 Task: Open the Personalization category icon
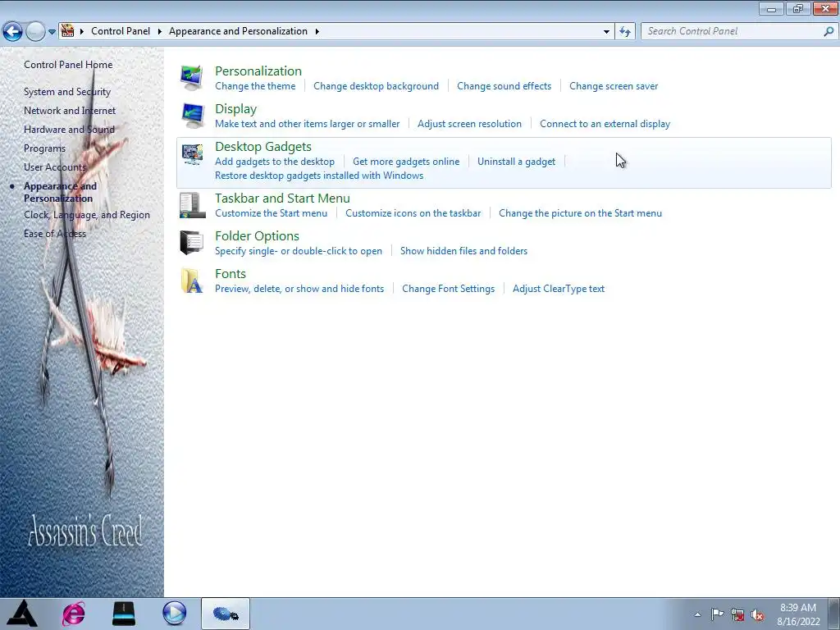(x=191, y=78)
